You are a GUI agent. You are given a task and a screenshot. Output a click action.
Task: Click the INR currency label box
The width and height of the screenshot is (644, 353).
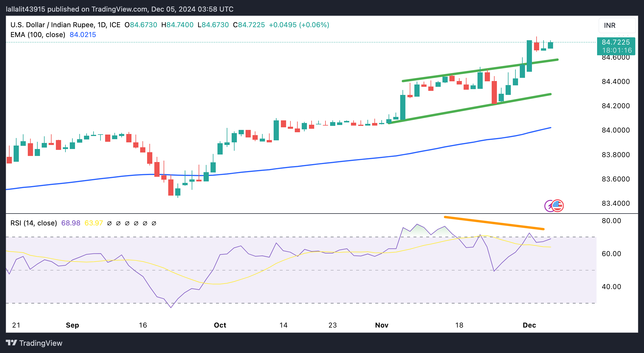coord(617,25)
